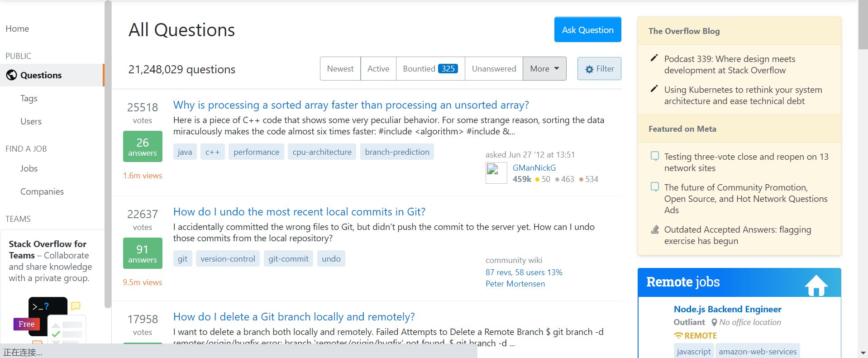Open the 87 revs, 58 users revision link
868x358 pixels.
click(x=524, y=272)
